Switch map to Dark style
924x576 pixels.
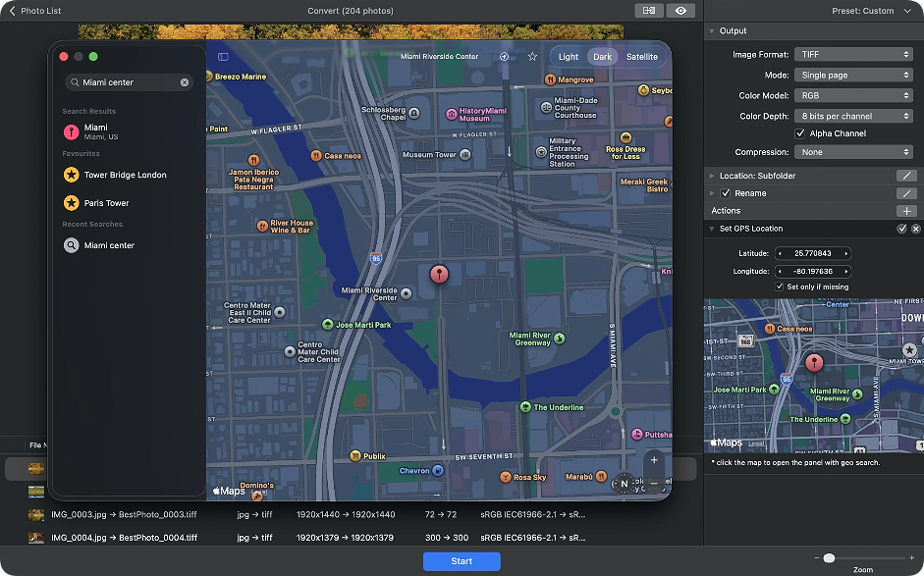coord(602,57)
